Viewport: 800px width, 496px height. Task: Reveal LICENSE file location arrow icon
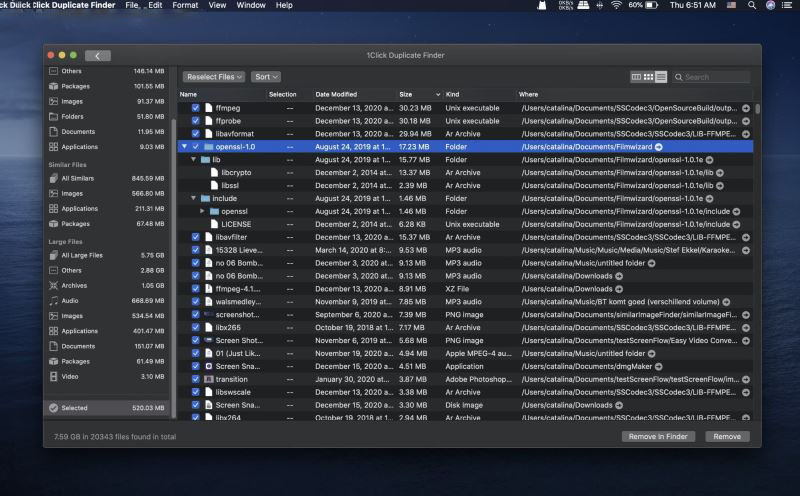[736, 225]
